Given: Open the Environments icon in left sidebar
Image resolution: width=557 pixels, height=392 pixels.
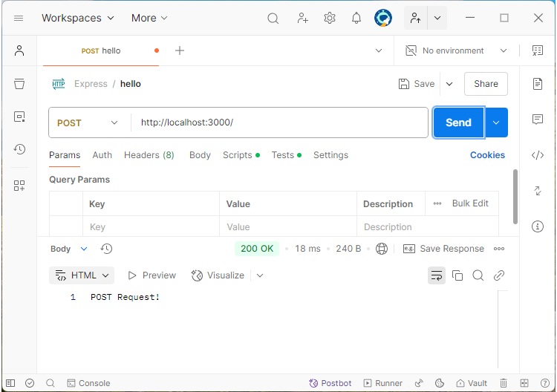Looking at the screenshot, I should (19, 117).
